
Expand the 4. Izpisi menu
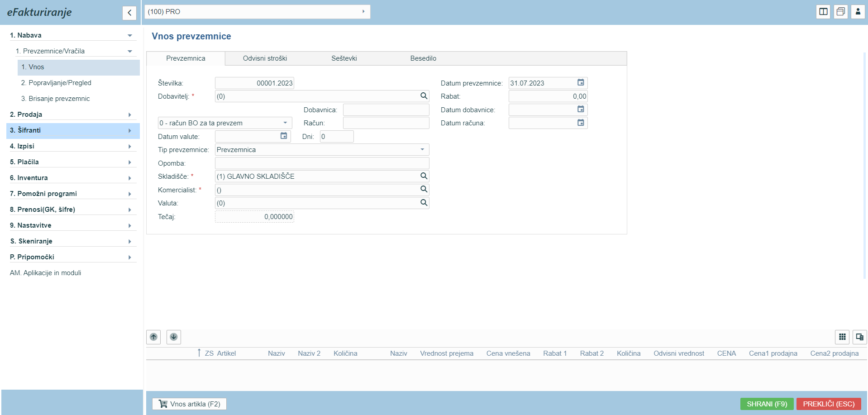[72, 146]
